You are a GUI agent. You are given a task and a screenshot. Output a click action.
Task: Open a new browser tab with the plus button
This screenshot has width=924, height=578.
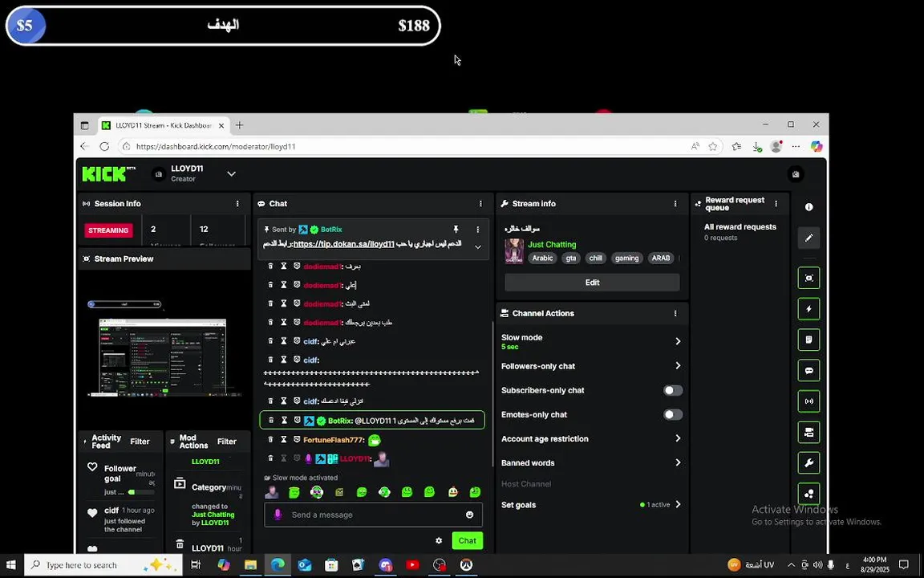pyautogui.click(x=239, y=125)
